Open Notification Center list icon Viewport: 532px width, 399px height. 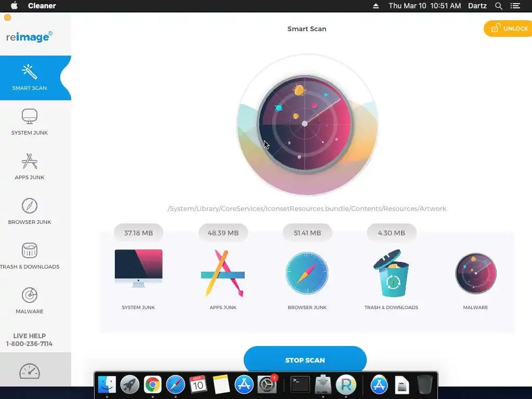point(515,6)
